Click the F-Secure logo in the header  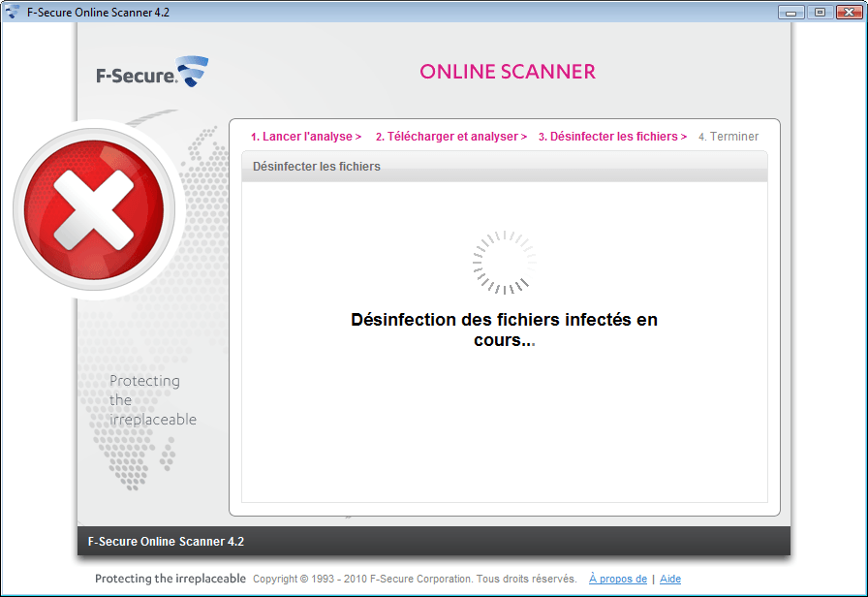point(152,72)
